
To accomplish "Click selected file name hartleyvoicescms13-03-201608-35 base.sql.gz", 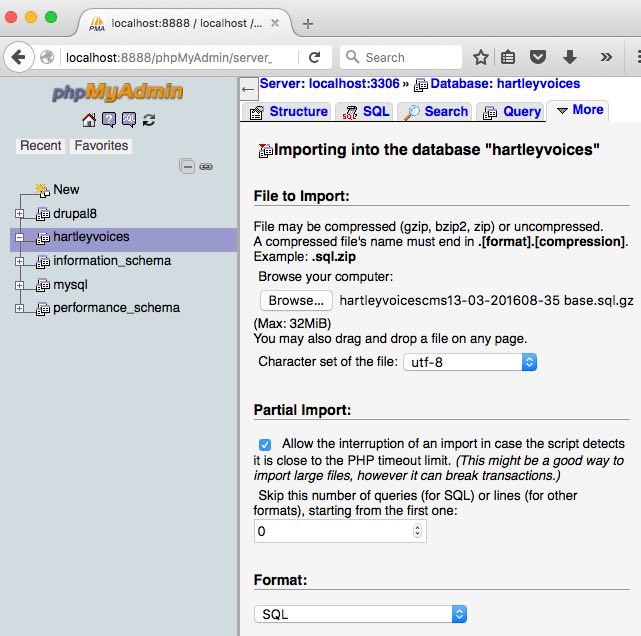I will 486,300.
